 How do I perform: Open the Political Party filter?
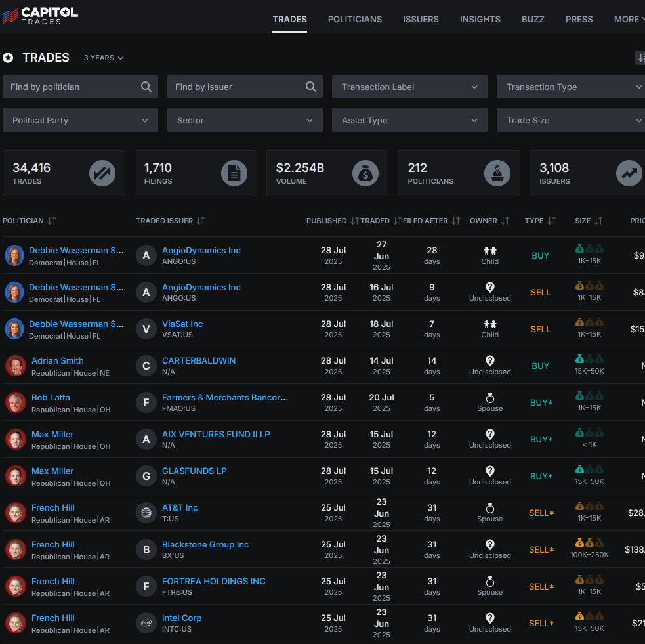pyautogui.click(x=80, y=120)
